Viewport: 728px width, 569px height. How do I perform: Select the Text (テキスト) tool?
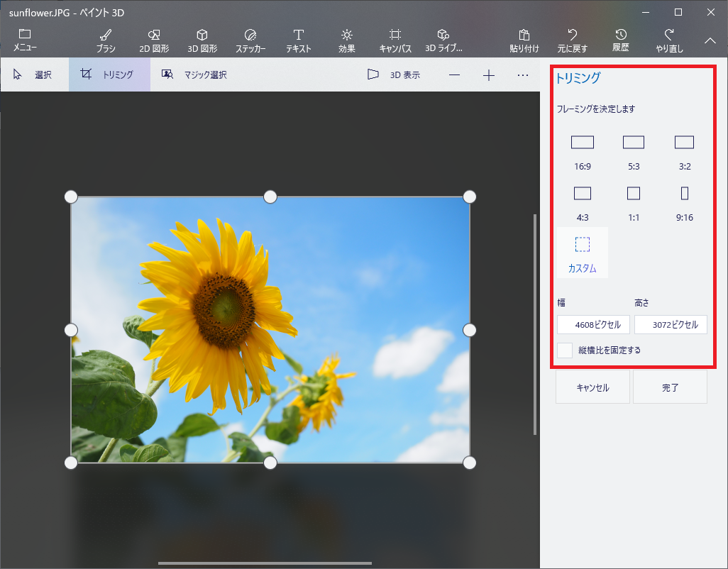click(x=299, y=40)
